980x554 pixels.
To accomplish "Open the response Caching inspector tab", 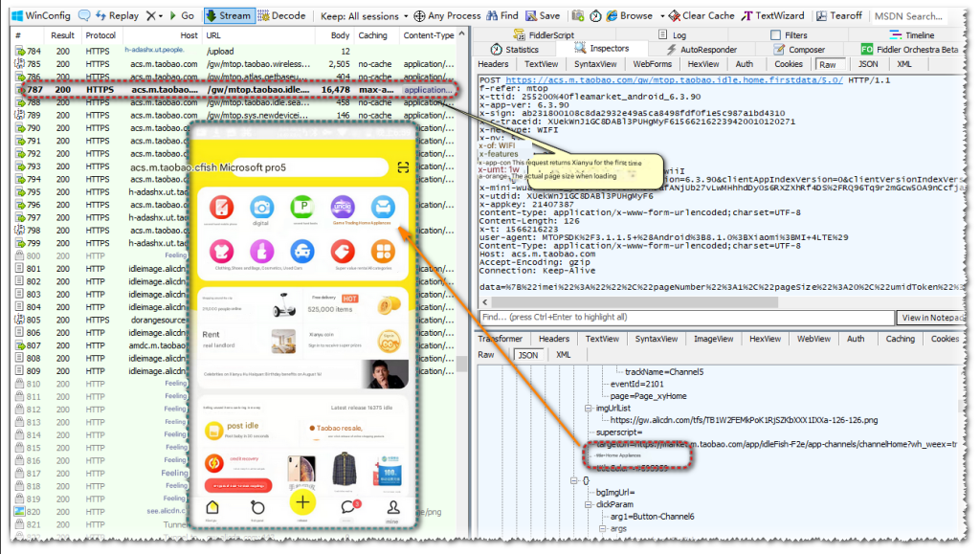I will [900, 339].
